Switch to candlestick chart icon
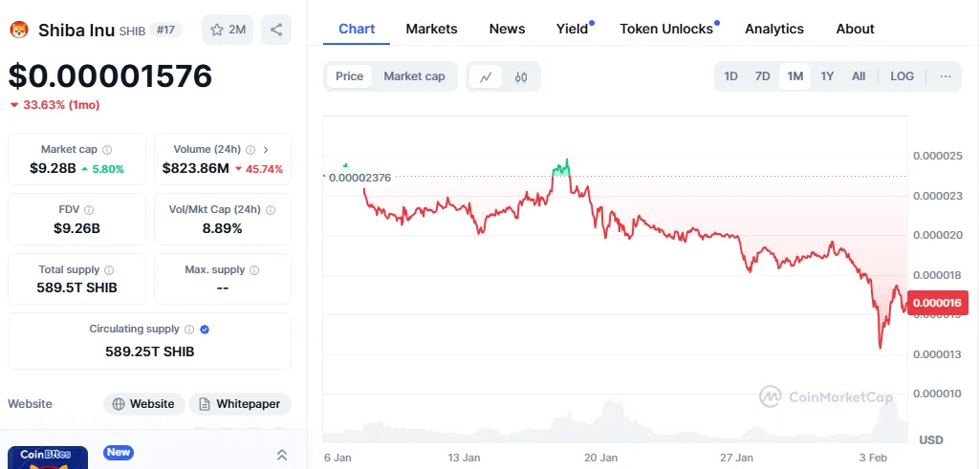The height and width of the screenshot is (469, 980). coord(521,76)
